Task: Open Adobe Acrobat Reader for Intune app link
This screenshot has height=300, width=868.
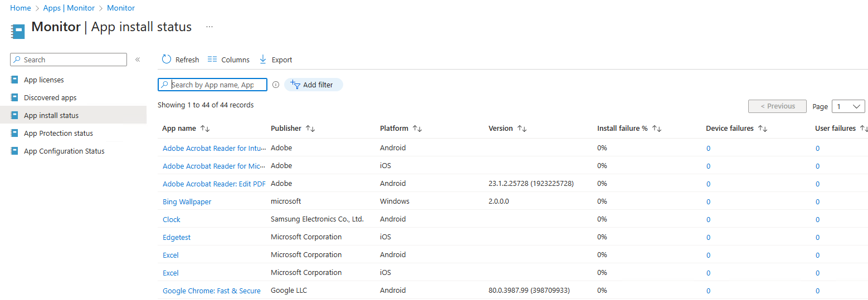Action: 214,148
